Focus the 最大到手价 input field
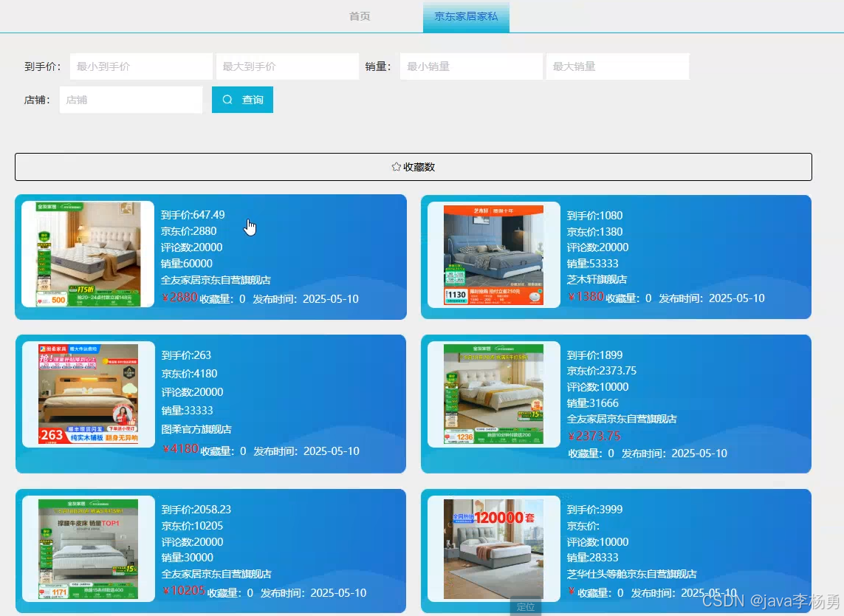The height and width of the screenshot is (616, 844). pos(287,66)
